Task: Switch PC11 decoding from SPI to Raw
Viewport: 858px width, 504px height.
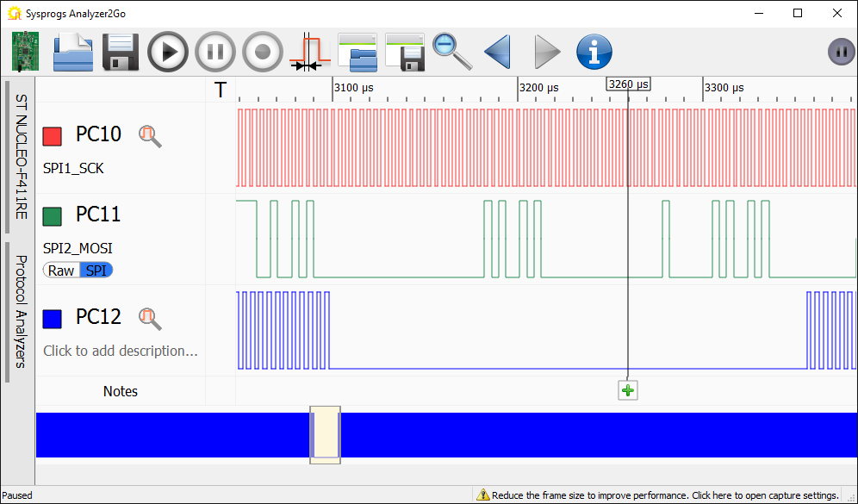Action: (59, 270)
